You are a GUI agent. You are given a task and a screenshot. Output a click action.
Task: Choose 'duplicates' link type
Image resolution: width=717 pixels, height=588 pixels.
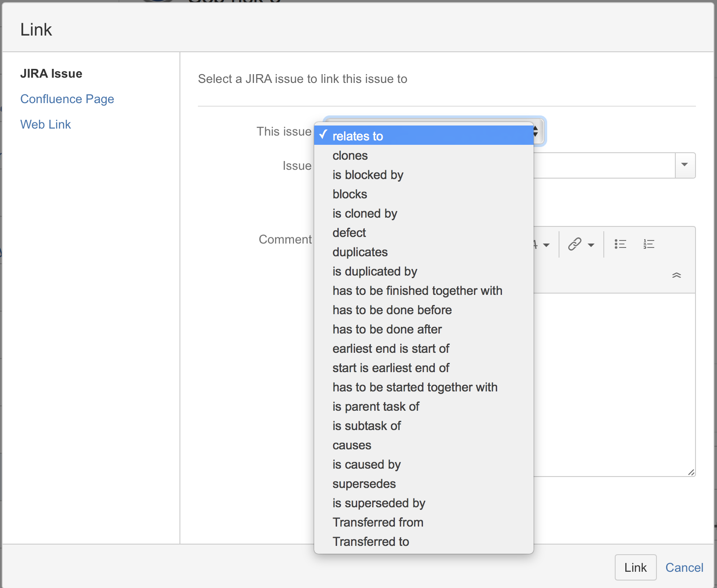coord(424,252)
